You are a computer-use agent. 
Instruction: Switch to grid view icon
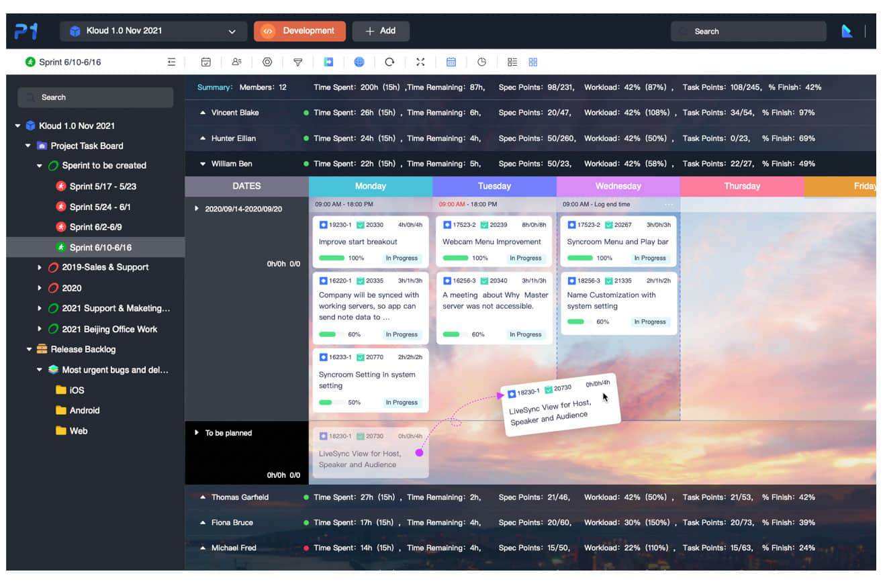click(533, 62)
